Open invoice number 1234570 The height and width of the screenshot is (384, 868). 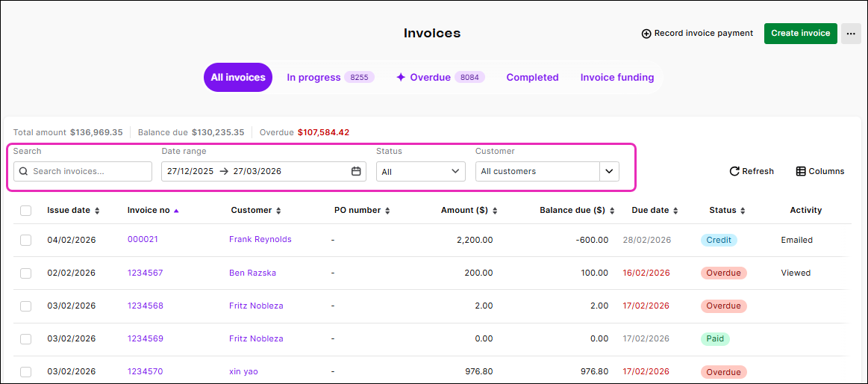146,371
